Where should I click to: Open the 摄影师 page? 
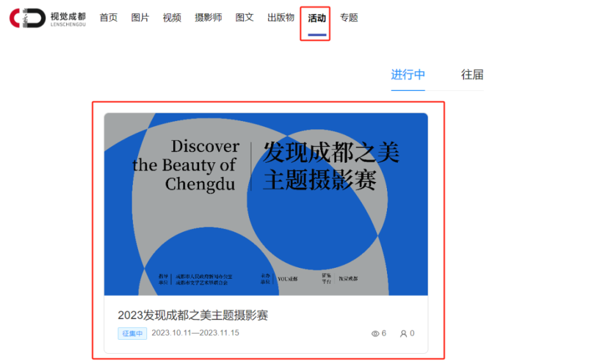tap(208, 18)
